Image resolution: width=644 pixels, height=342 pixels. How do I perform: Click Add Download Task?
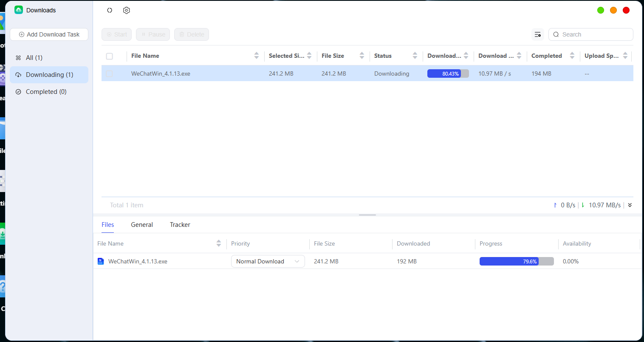click(x=49, y=34)
